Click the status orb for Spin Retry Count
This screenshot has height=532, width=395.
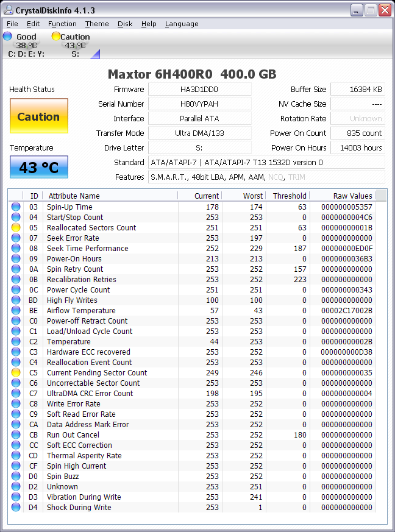[16, 269]
